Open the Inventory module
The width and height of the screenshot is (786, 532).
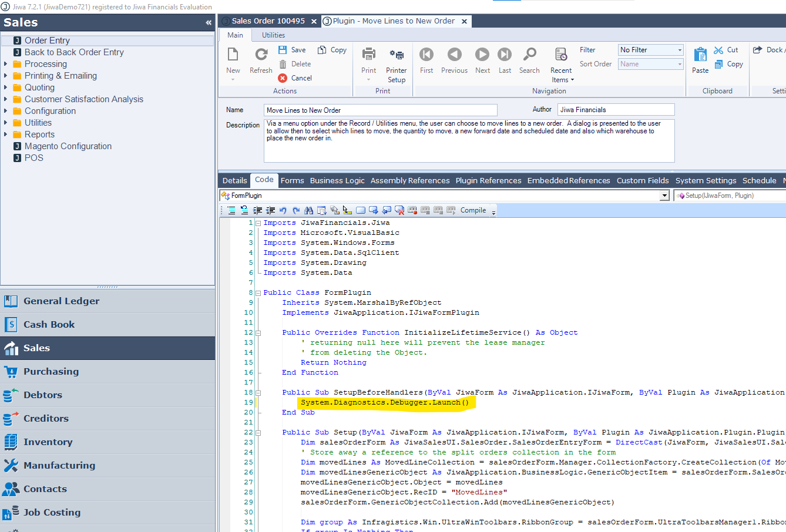click(x=48, y=442)
